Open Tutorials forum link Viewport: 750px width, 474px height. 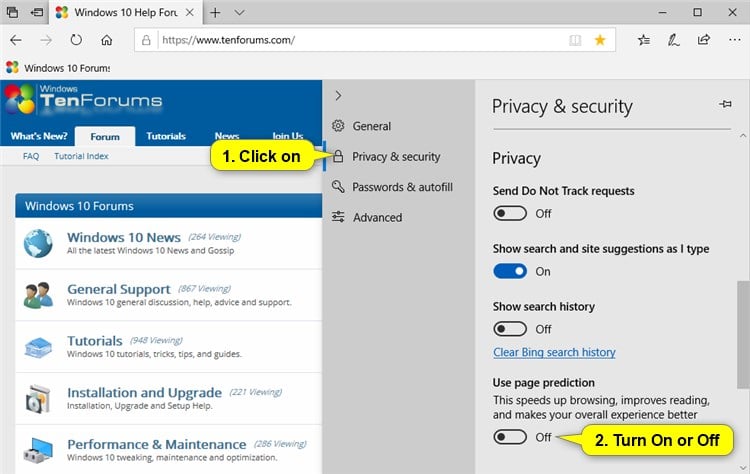(95, 341)
